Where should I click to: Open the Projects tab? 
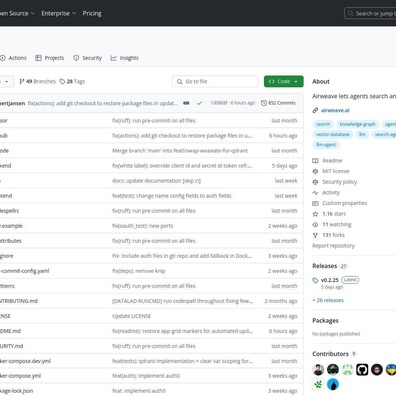pyautogui.click(x=50, y=58)
